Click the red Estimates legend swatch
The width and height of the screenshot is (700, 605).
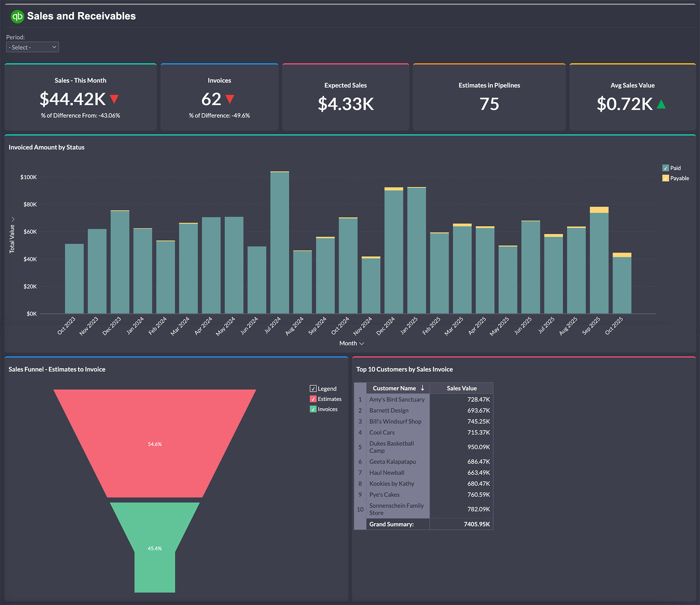[x=313, y=399]
